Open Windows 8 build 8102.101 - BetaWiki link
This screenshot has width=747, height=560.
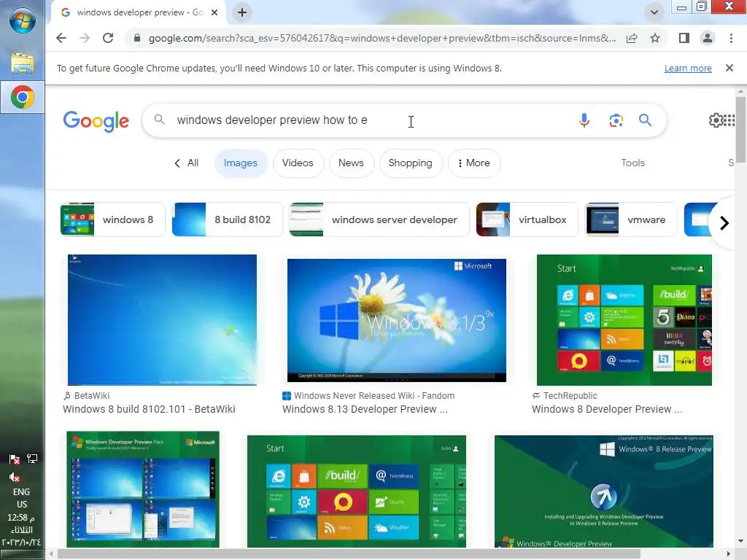tap(149, 409)
